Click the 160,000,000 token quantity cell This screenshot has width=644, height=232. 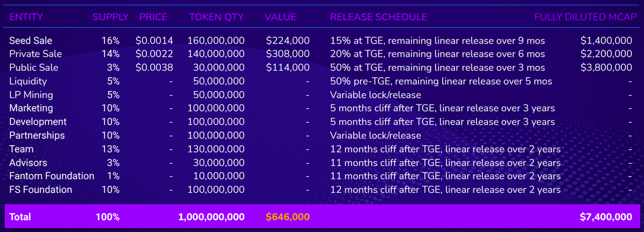point(216,40)
